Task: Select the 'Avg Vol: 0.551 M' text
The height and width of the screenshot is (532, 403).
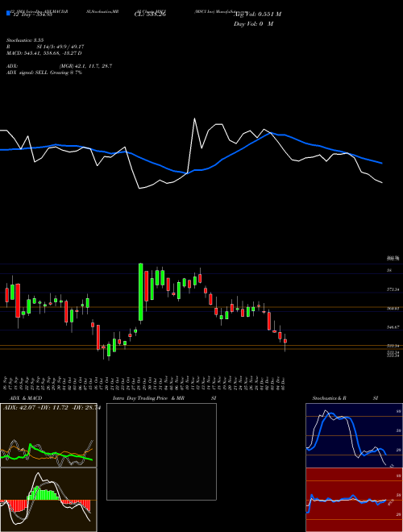Action: tap(257, 14)
